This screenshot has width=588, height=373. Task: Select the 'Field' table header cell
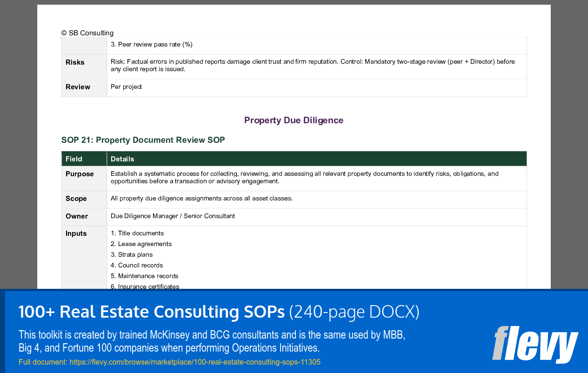pos(73,159)
